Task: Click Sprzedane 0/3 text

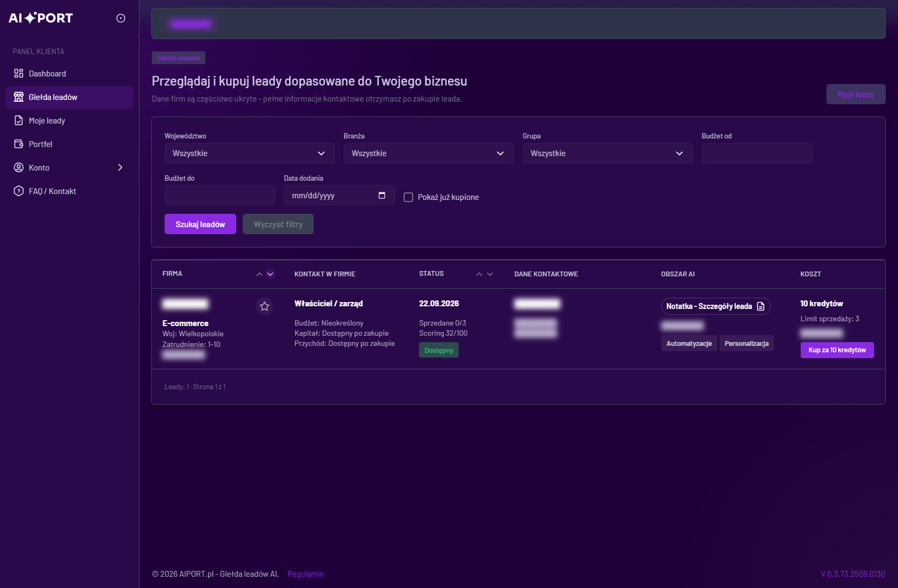Action: 443,323
